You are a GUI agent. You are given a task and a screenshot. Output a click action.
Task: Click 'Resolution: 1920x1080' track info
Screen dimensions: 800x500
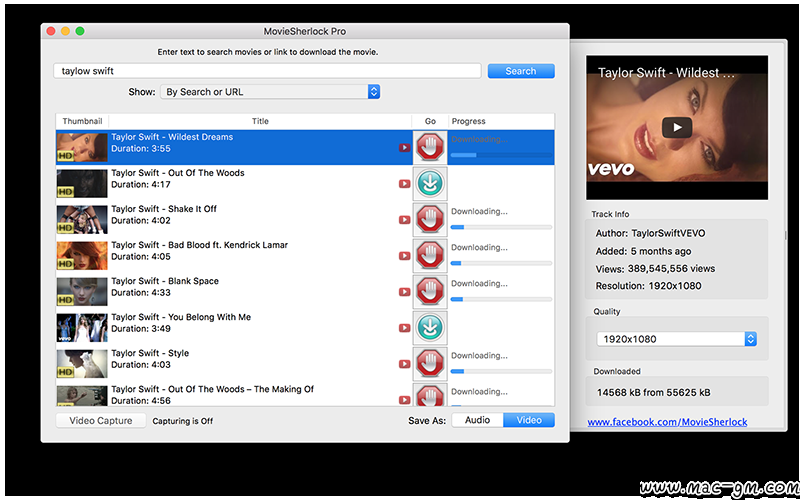pos(648,286)
